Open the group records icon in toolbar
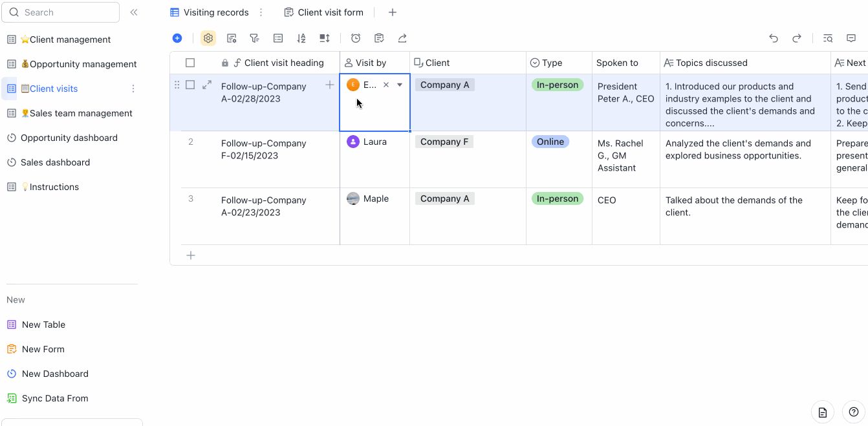This screenshot has width=868, height=426. 278,38
